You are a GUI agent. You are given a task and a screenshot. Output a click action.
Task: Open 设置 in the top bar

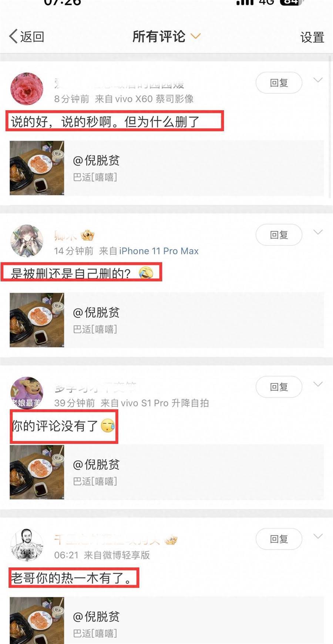(312, 37)
